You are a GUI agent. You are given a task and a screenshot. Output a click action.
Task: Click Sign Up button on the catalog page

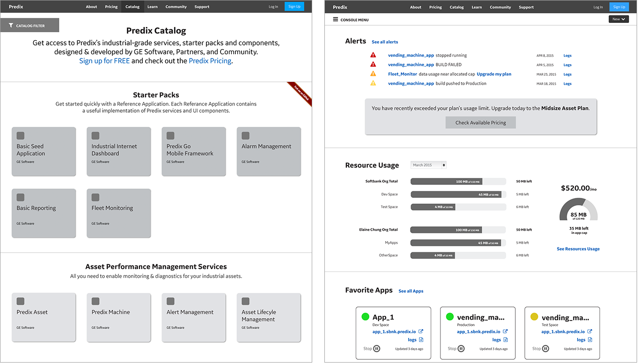pyautogui.click(x=294, y=7)
